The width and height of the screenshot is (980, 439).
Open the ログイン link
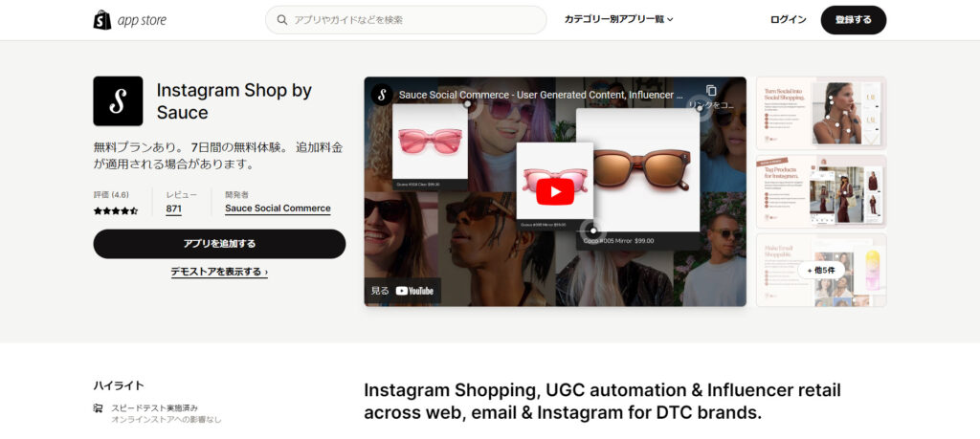(x=789, y=20)
